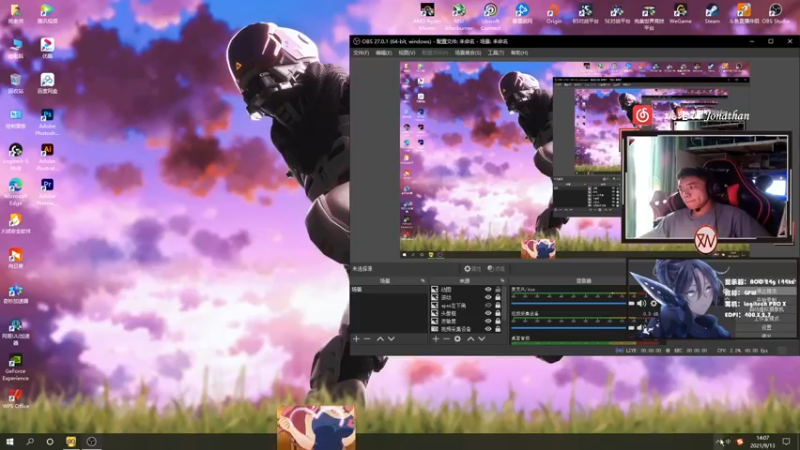Show the hidden apex左下角 source

[x=488, y=305]
